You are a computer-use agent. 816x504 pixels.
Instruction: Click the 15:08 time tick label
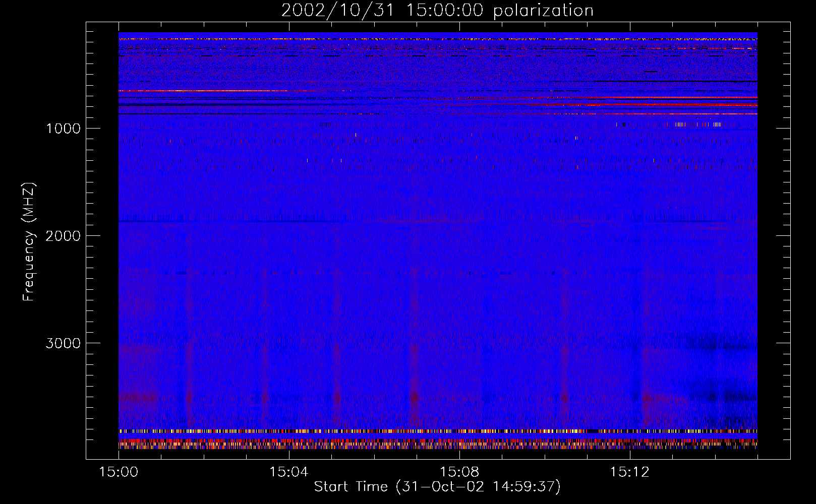459,472
